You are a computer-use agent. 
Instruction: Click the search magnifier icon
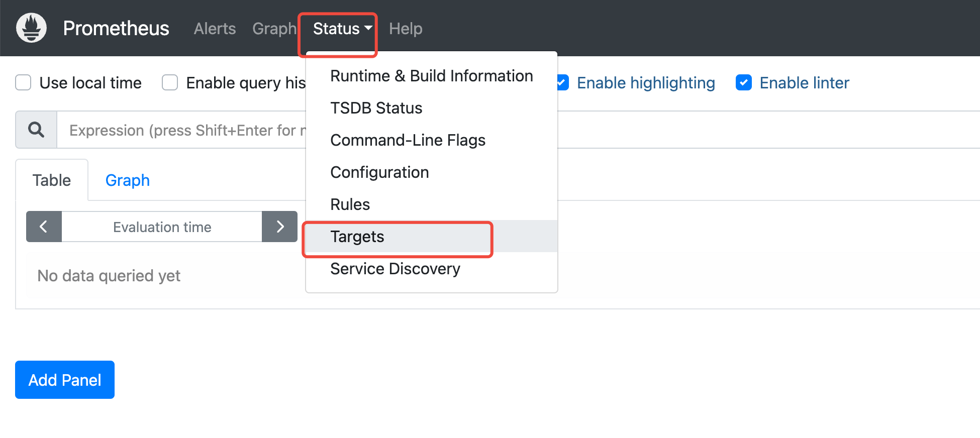click(36, 130)
